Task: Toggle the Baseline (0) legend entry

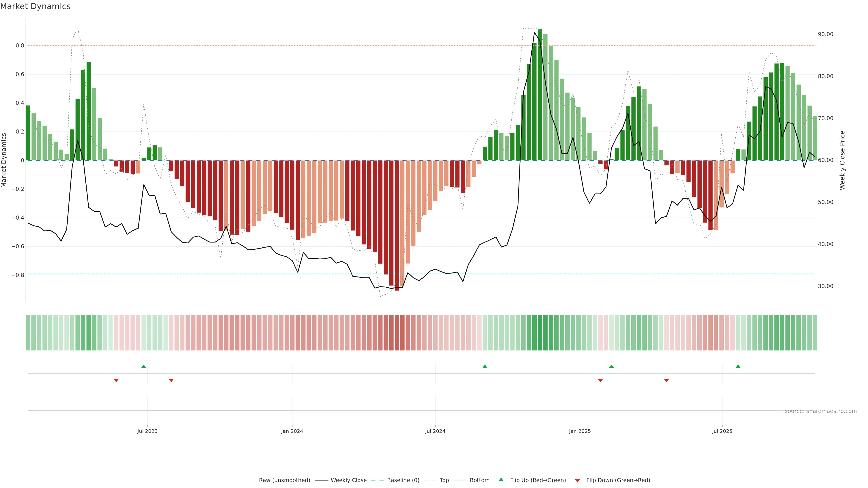Action: pyautogui.click(x=403, y=480)
